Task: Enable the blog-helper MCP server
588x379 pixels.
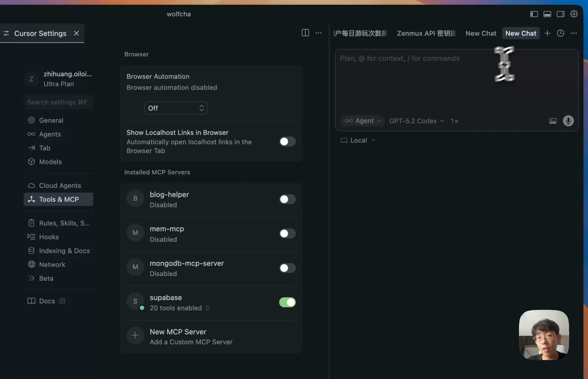Action: [x=287, y=199]
